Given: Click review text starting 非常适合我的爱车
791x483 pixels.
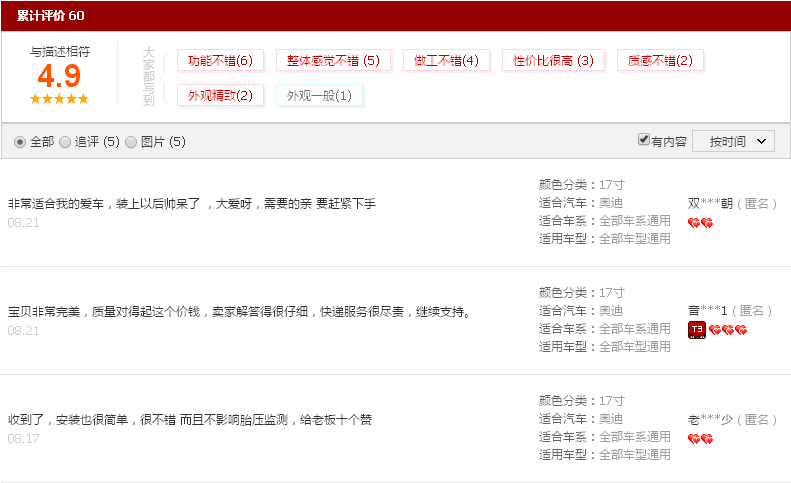Looking at the screenshot, I should 192,204.
